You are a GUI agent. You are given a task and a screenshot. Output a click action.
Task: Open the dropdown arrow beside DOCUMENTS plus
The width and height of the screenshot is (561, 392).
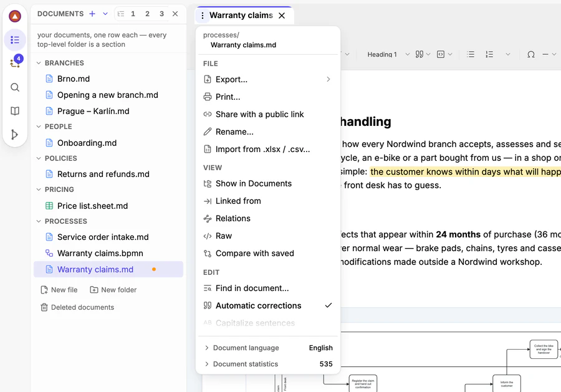tap(105, 14)
